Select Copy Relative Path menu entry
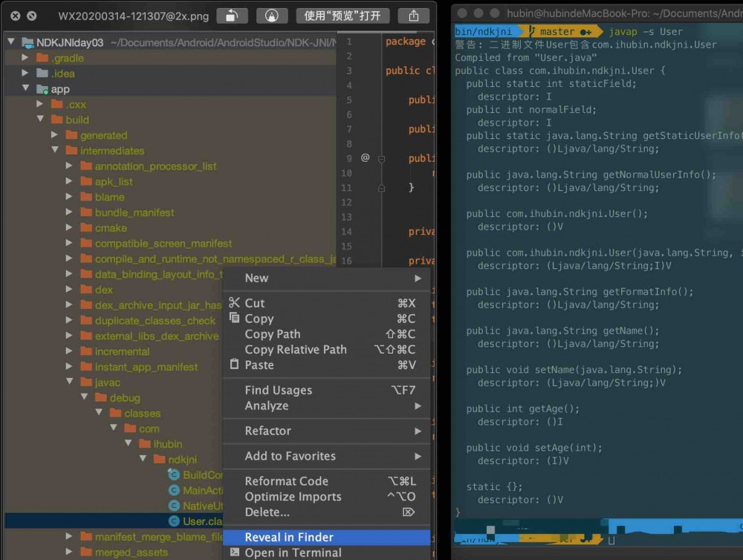Viewport: 743px width, 560px height. [296, 349]
